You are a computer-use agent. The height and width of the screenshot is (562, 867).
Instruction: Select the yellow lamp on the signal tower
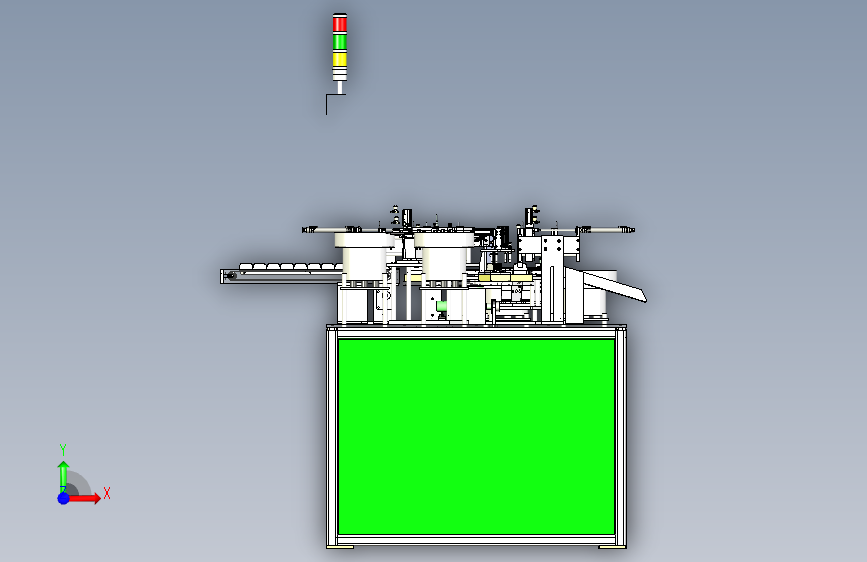point(340,59)
